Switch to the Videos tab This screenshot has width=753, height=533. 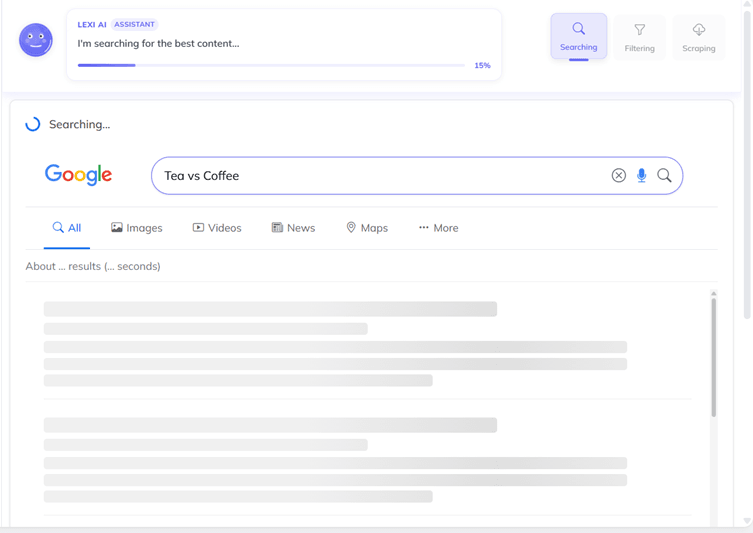pyautogui.click(x=217, y=228)
